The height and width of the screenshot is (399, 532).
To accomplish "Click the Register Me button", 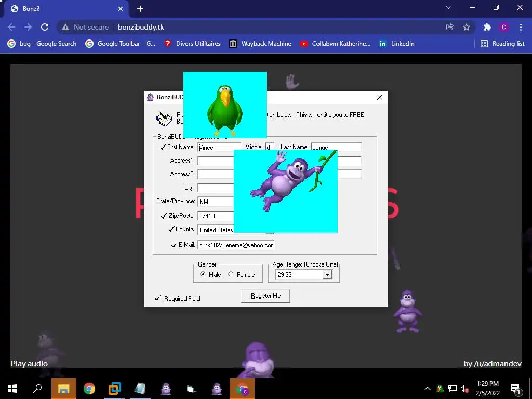I will coord(265,296).
